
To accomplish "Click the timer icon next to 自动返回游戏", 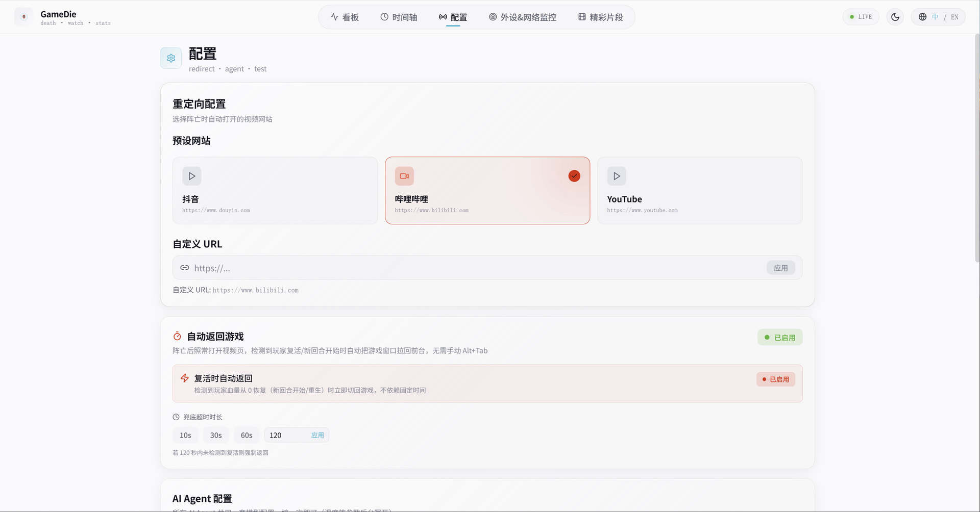I will (x=177, y=336).
